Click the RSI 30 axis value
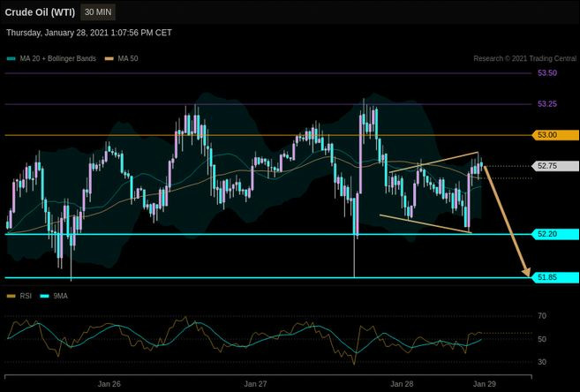 [542, 362]
